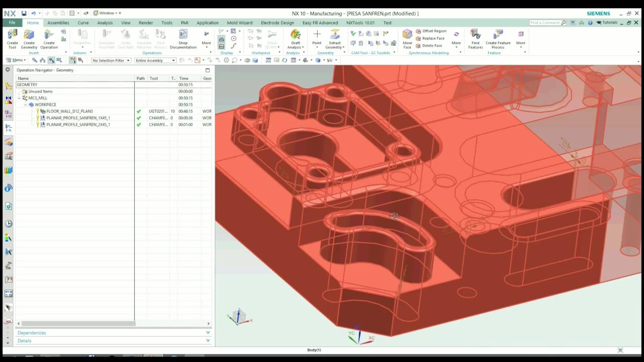Viewport: 644px width, 362px height.
Task: Click path checkmark for PLANAR_PROFILE_SANFREN_2X45_1
Action: [139, 124]
